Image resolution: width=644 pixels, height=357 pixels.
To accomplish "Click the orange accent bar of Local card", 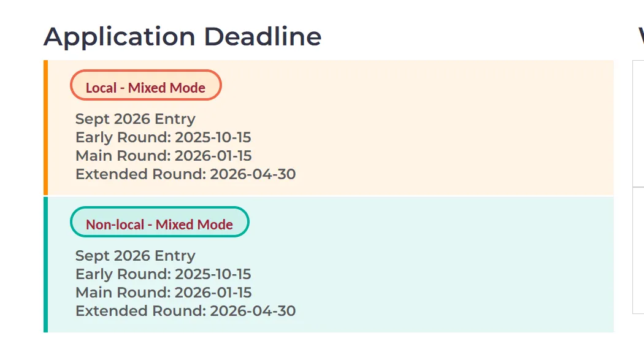I will [x=45, y=128].
